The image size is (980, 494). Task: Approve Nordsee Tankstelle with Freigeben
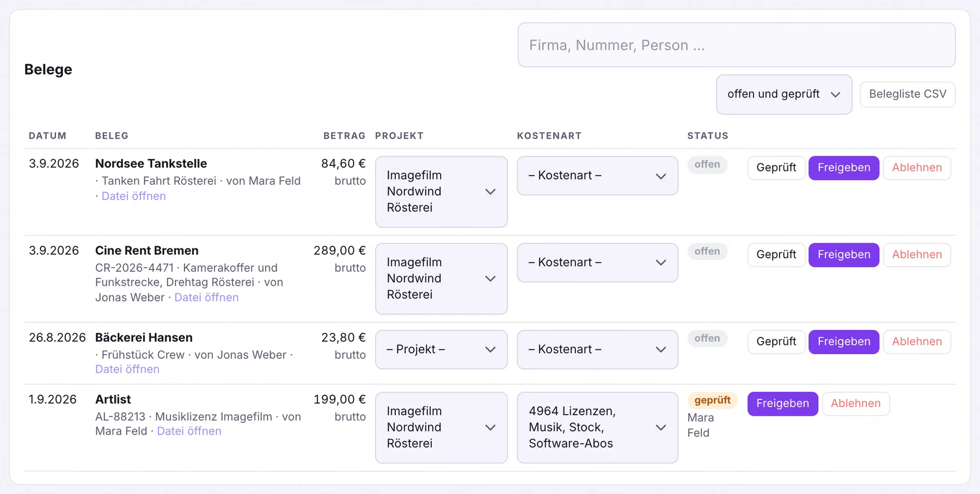coord(844,168)
